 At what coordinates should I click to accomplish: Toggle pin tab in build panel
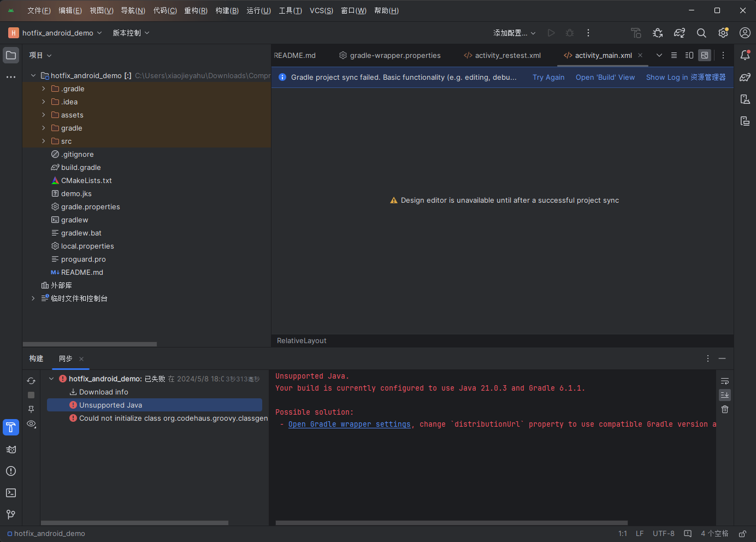tap(31, 409)
